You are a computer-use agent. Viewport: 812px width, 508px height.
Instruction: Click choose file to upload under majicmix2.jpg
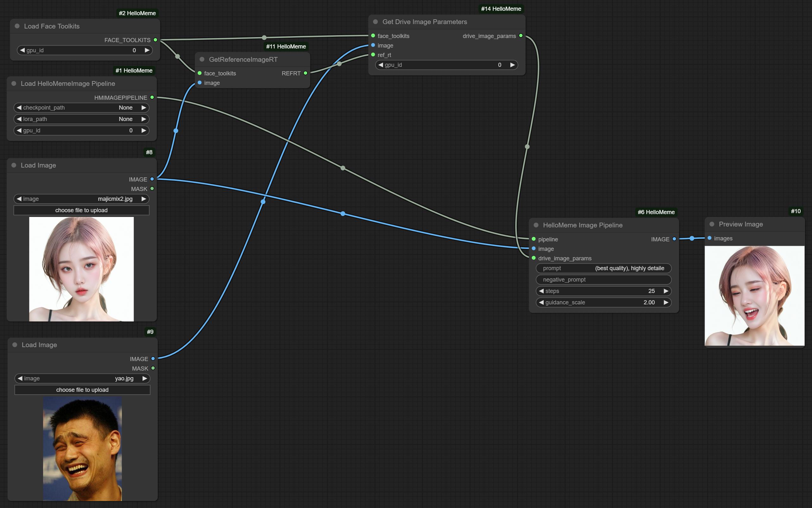[81, 210]
